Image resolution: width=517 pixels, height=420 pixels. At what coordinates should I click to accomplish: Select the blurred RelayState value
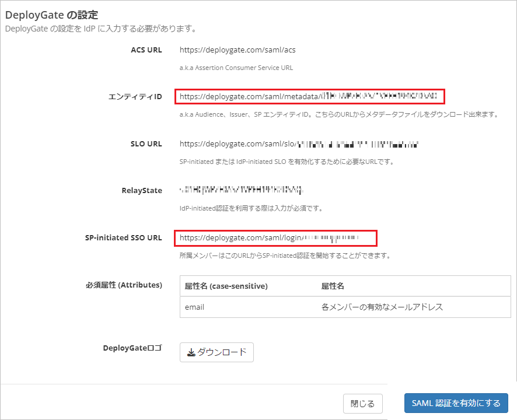coord(242,190)
